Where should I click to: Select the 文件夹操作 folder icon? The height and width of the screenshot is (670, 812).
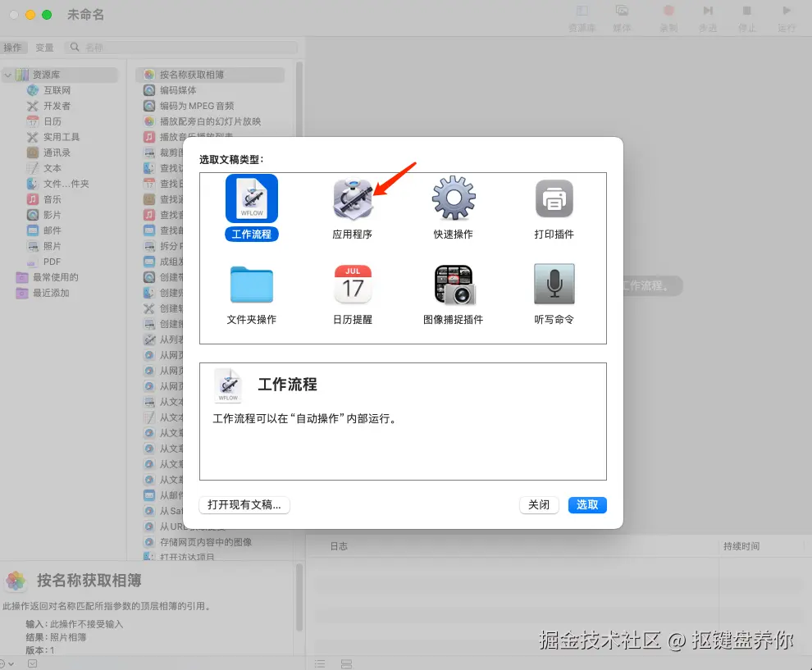click(x=252, y=285)
